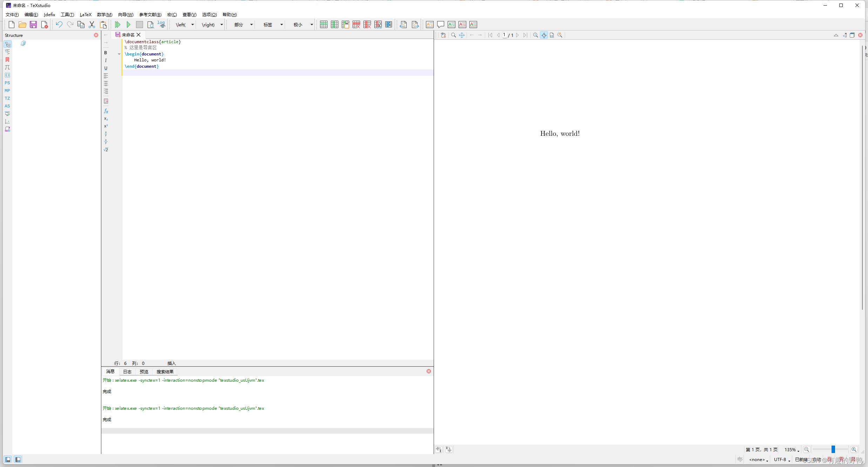The image size is (868, 467).
Task: Remove table row icon
Action: click(x=356, y=25)
